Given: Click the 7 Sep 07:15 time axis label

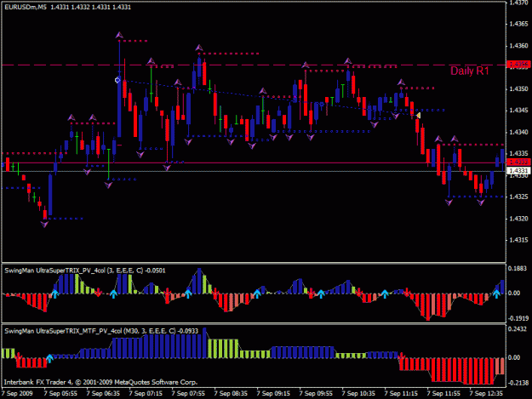Looking at the screenshot, I should (x=146, y=394).
